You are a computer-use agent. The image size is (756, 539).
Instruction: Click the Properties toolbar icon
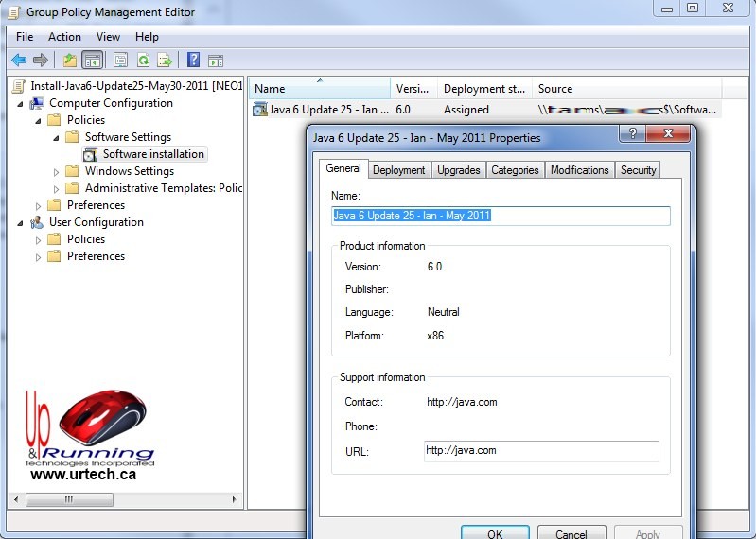[x=120, y=61]
